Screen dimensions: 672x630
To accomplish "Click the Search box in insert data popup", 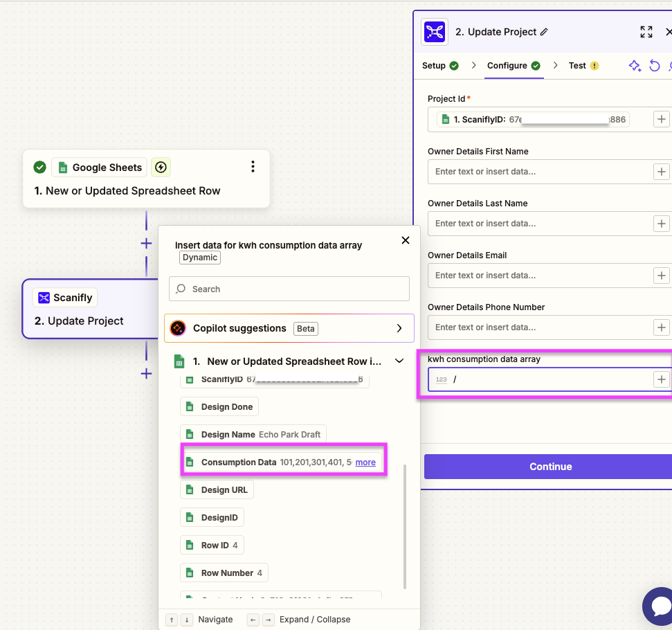I will [x=289, y=289].
